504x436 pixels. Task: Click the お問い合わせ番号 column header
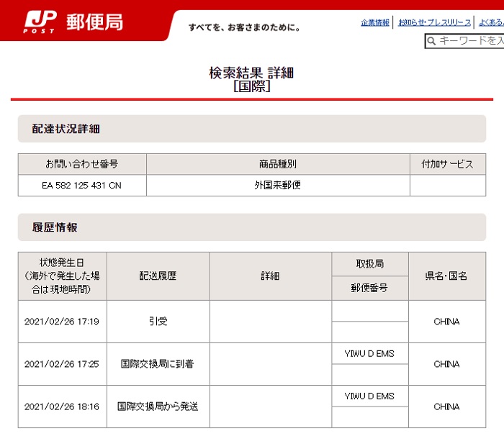[82, 164]
